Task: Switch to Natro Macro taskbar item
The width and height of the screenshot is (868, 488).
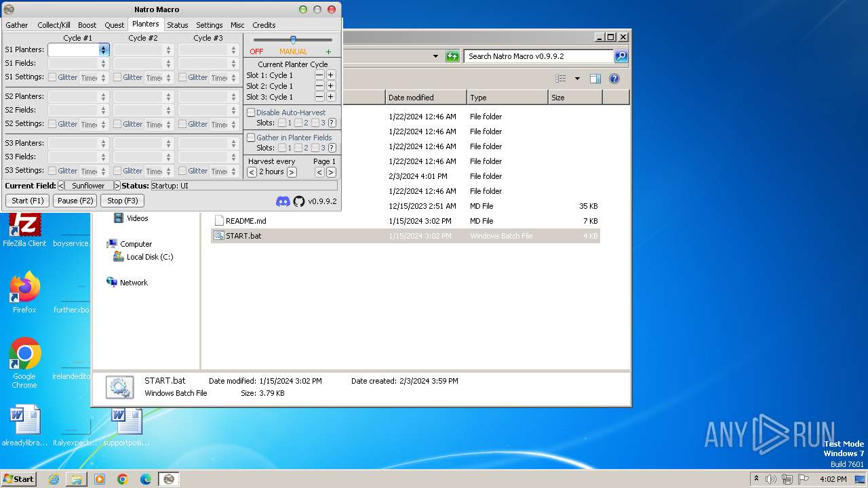Action: pos(169,479)
